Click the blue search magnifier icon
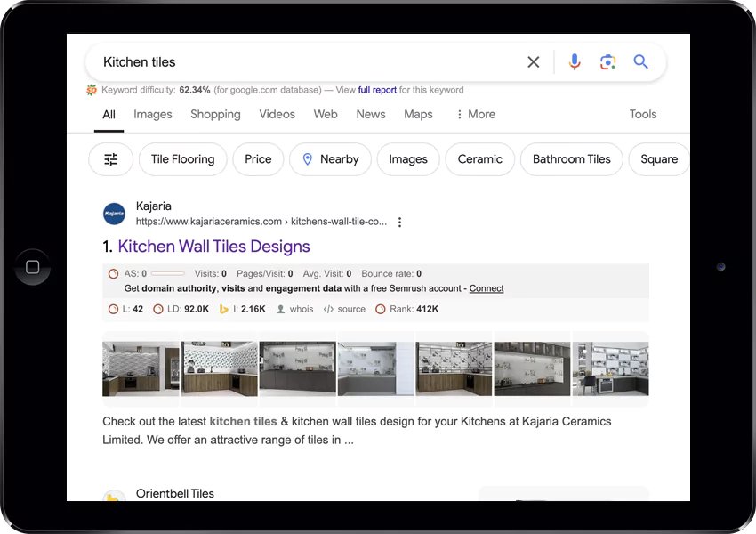The width and height of the screenshot is (756, 534). [640, 62]
